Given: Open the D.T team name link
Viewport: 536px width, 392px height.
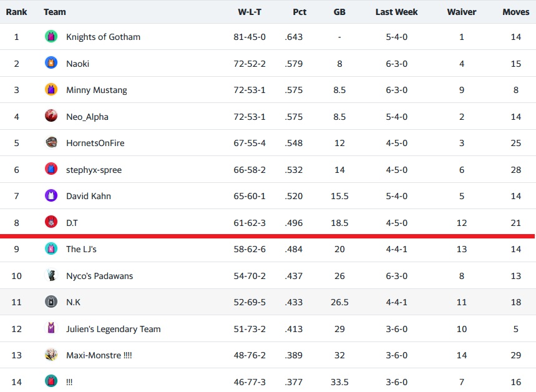Looking at the screenshot, I should [72, 223].
